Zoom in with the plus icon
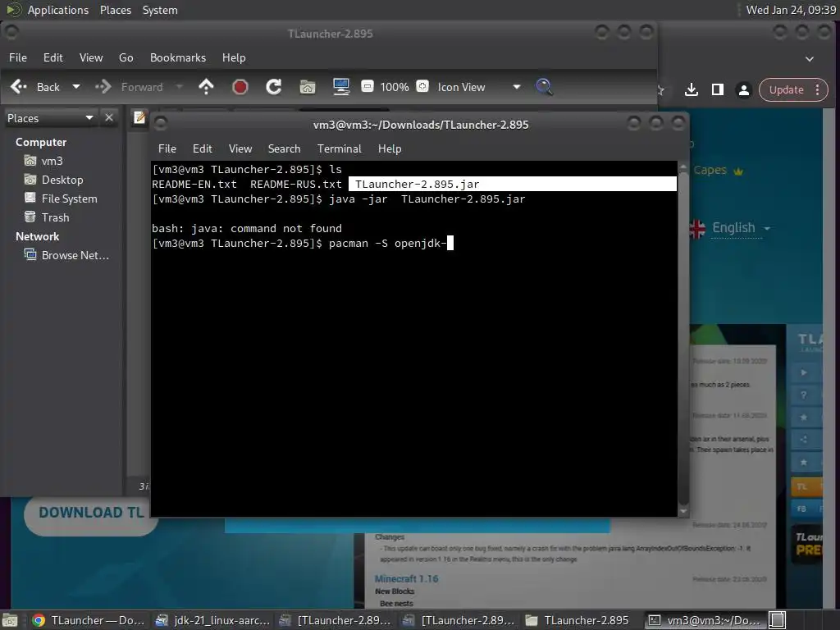 (x=422, y=86)
